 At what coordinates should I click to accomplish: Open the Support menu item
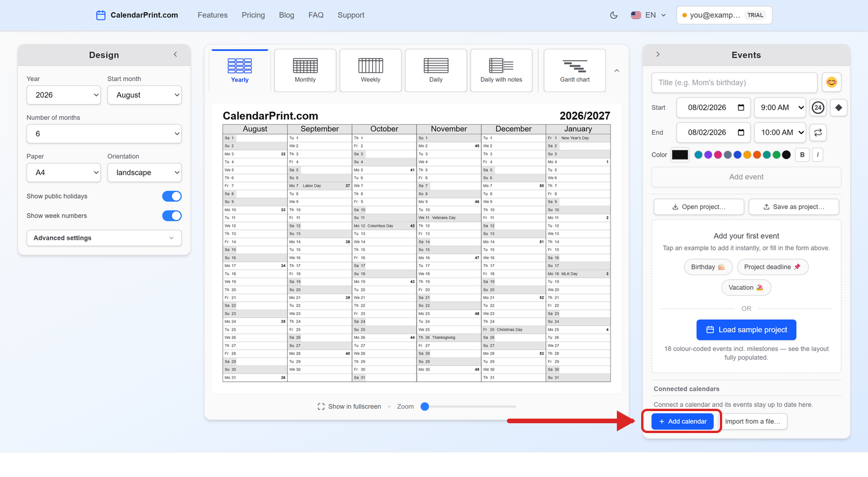click(351, 15)
